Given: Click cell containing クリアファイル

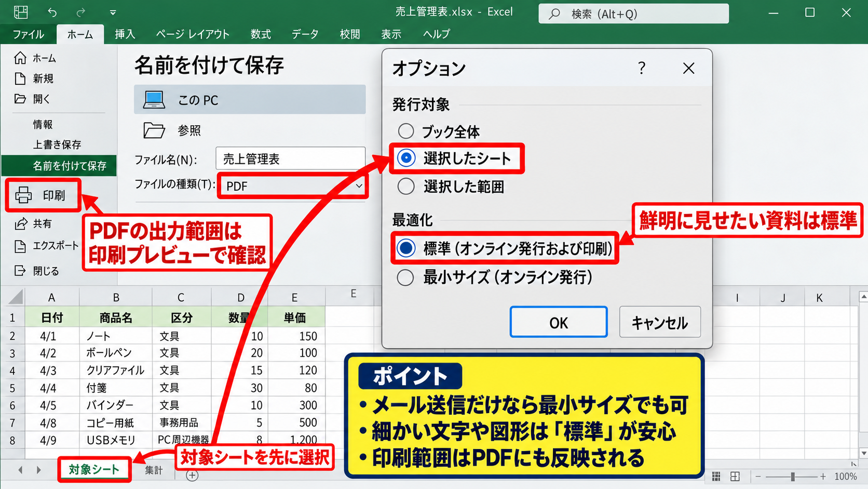Looking at the screenshot, I should [116, 371].
